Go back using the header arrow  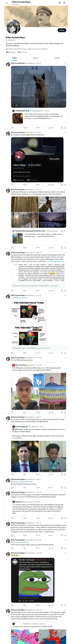click(x=7, y=3)
